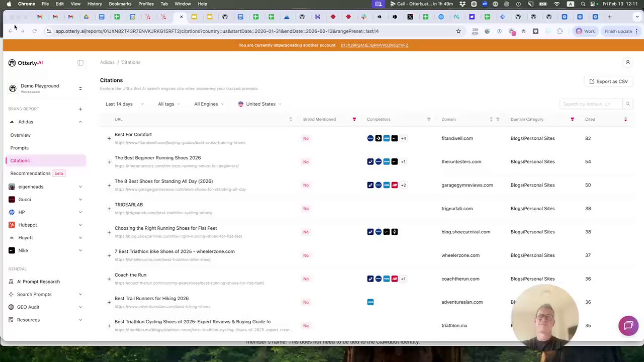The width and height of the screenshot is (644, 362).
Task: Sort the Domain column
Action: 491,119
